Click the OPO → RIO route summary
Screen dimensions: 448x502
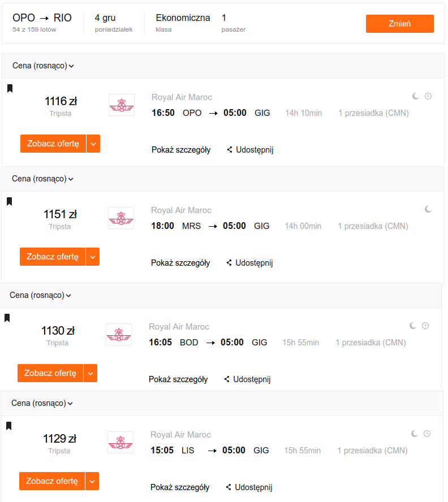click(42, 23)
